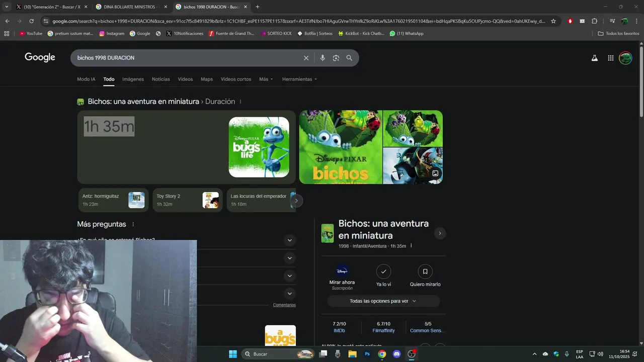The height and width of the screenshot is (362, 644).
Task: Open the Modo IA search mode
Action: point(86,79)
